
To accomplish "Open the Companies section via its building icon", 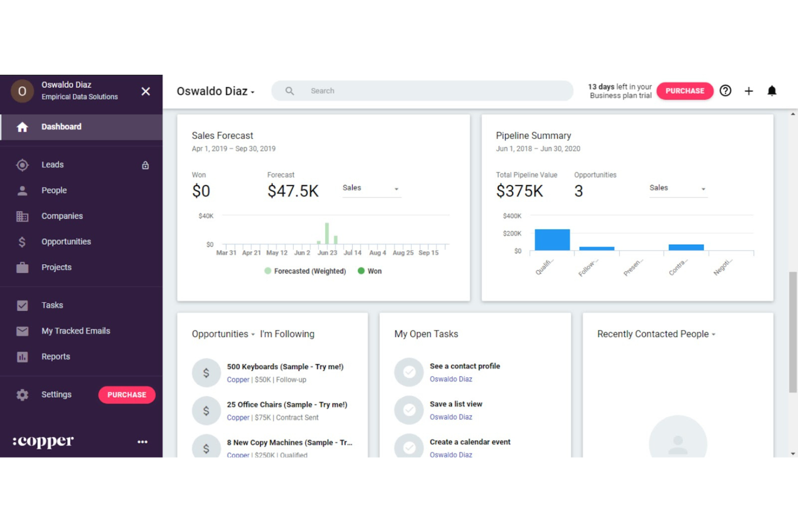I will pos(22,216).
